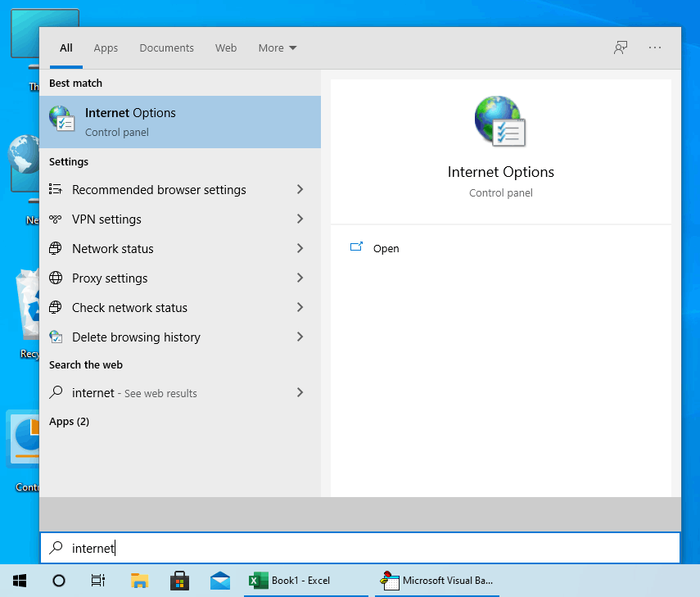Open the search feedback person icon
The width and height of the screenshot is (700, 597).
tap(621, 47)
